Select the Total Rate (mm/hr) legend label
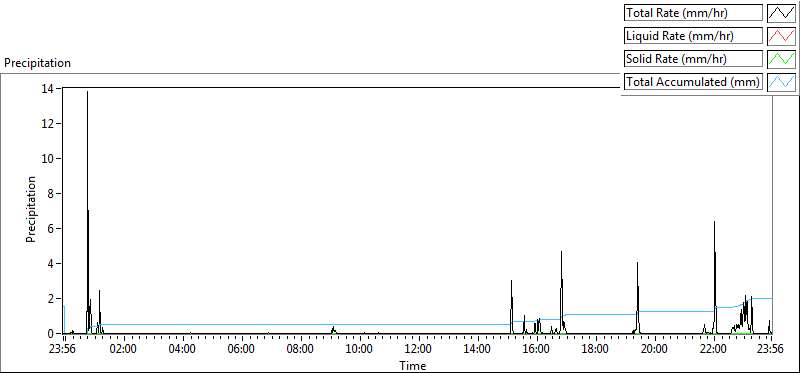 (693, 13)
